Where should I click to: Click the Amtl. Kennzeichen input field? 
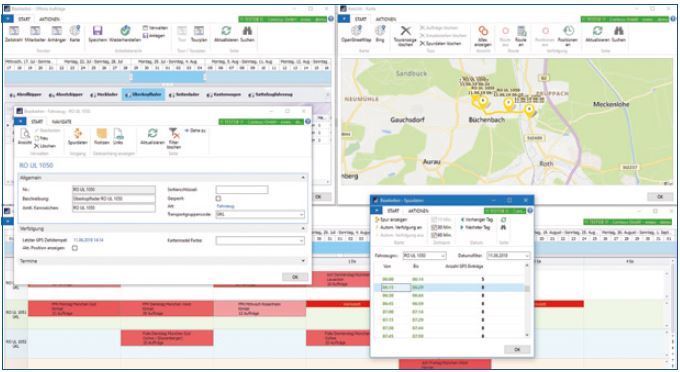click(114, 208)
